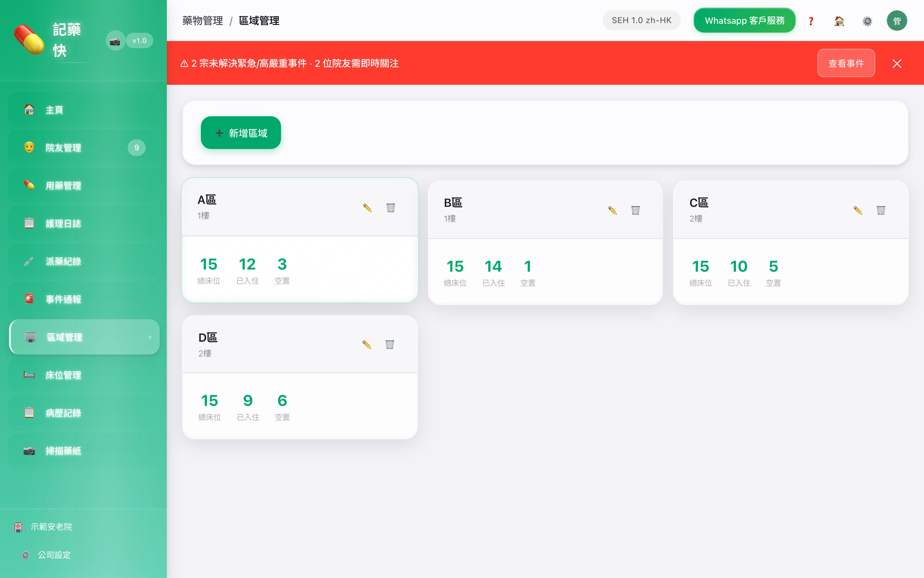The image size is (924, 578).
Task: Click the clipboard icon beside 病歷記錄
Action: pos(30,413)
